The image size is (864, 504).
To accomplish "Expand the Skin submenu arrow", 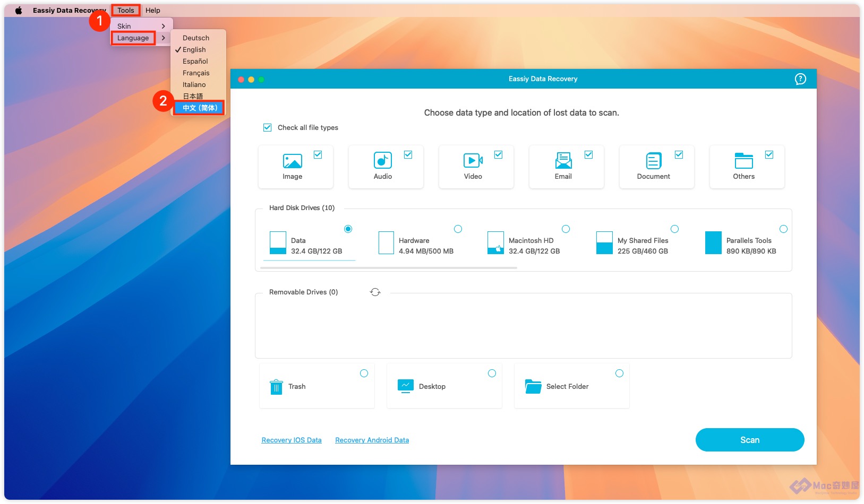I will (x=164, y=27).
